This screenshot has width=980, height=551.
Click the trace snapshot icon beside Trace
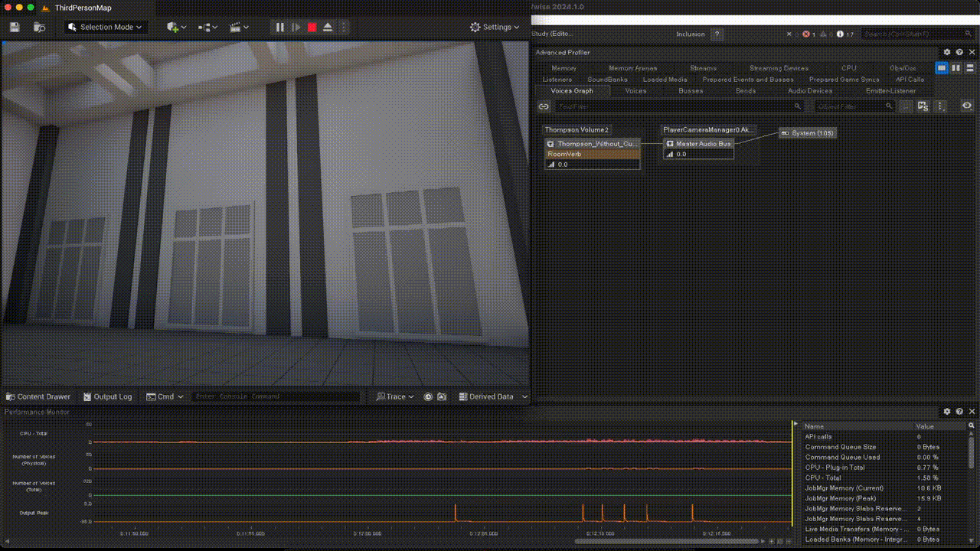pyautogui.click(x=442, y=396)
